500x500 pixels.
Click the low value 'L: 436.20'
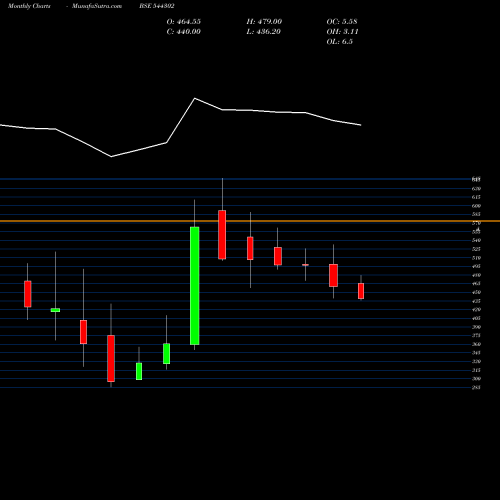tap(263, 32)
